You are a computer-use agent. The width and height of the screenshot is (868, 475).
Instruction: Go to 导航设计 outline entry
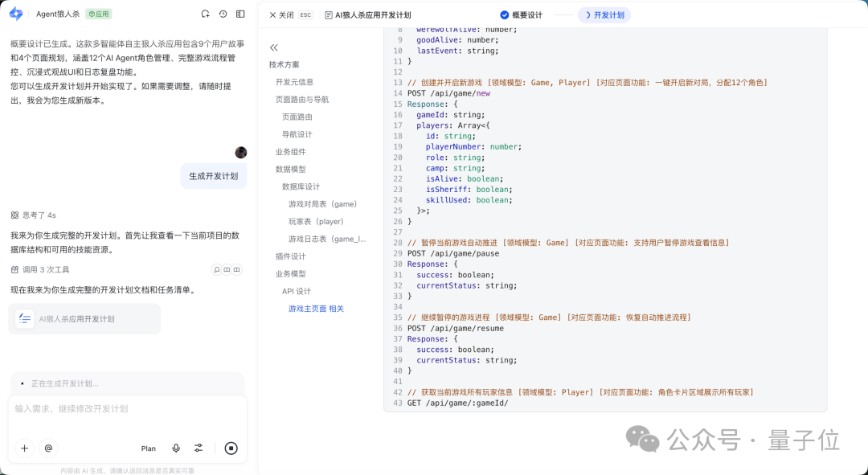tap(297, 134)
